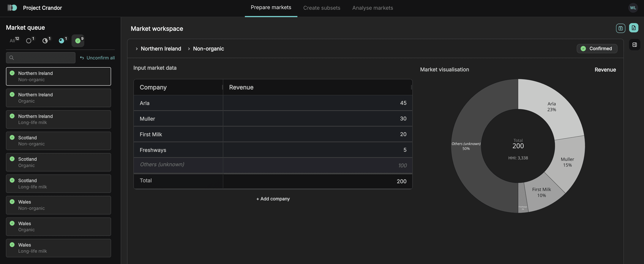Open the WL user avatar
Screen dimensions: 644x264
click(x=633, y=8)
